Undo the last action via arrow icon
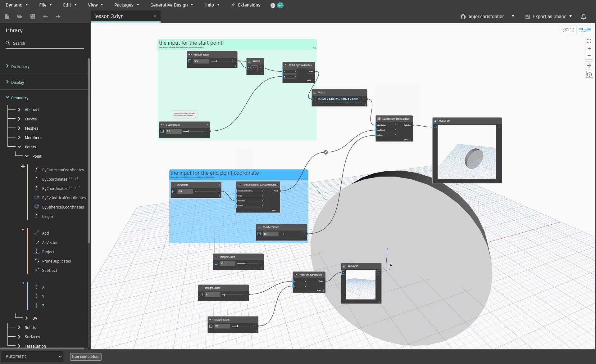Screen dimensions: 596x364 pos(45,16)
